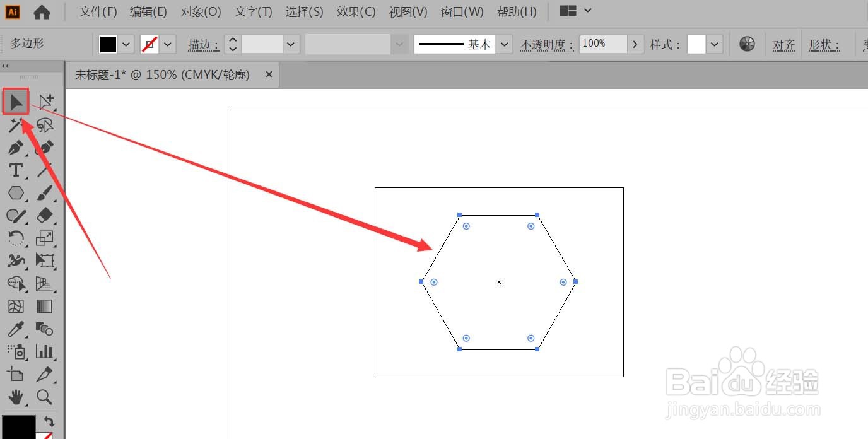Select the Gradient tool
This screenshot has height=439, width=868.
point(45,307)
